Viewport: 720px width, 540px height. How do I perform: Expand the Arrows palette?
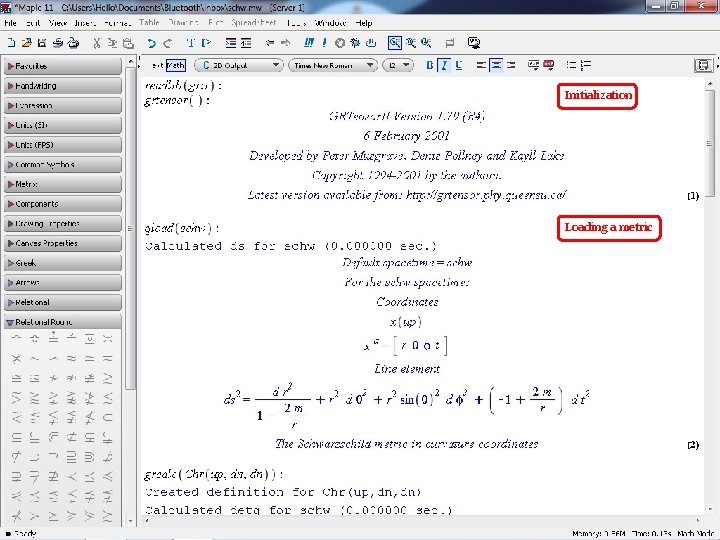click(63, 283)
